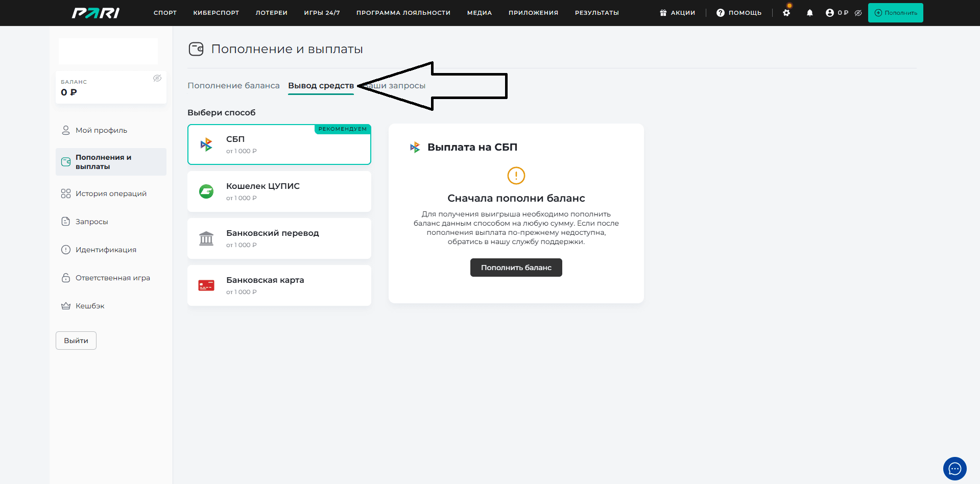
Task: Open История операций via its grid icon
Action: click(66, 193)
